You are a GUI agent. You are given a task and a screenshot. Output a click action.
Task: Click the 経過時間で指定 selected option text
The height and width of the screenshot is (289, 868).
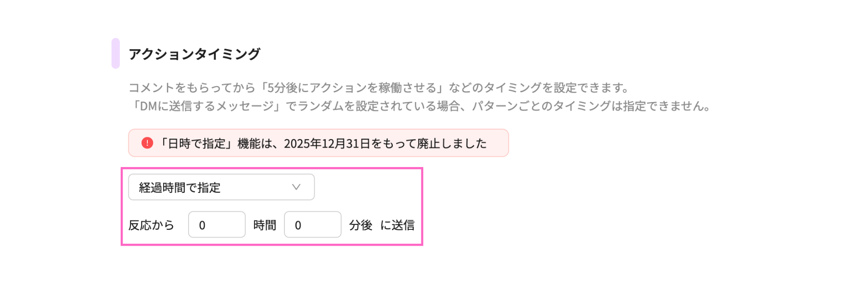click(180, 187)
